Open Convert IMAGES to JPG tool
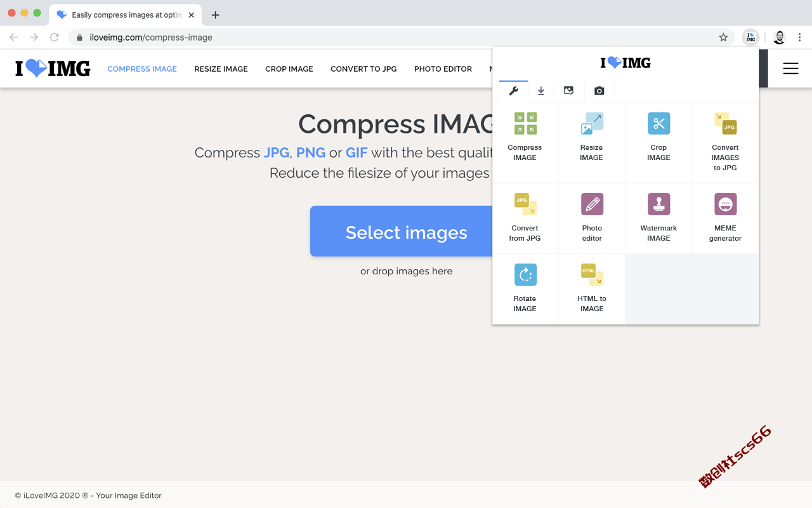This screenshot has width=812, height=508. (725, 143)
